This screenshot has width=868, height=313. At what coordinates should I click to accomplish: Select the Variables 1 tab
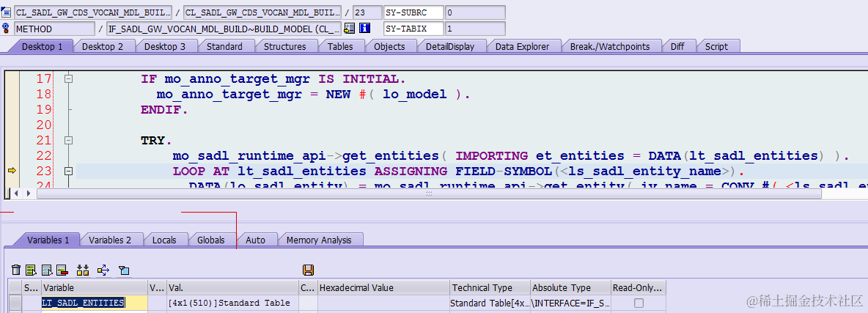[x=48, y=240]
